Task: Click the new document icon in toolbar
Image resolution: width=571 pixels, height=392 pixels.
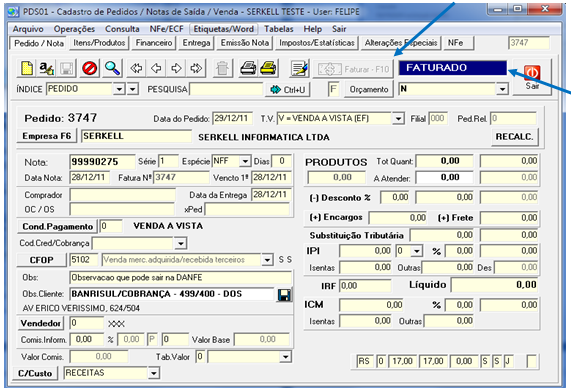Action: click(x=27, y=68)
